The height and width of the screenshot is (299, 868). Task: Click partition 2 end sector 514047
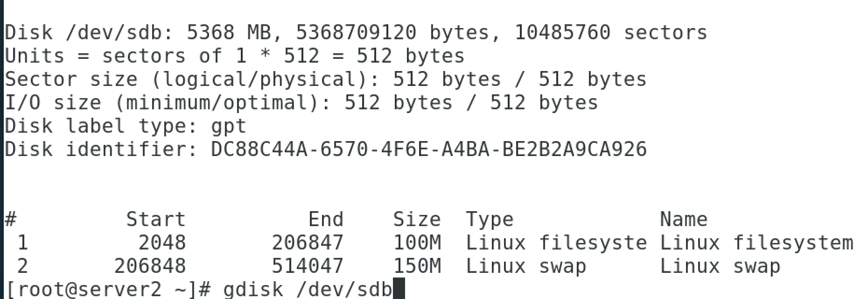(x=308, y=266)
